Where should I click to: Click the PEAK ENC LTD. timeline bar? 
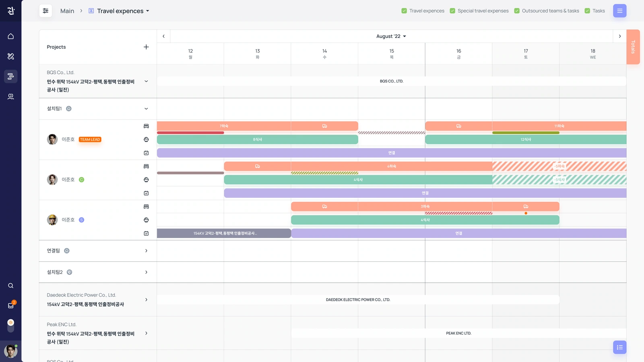(458, 333)
